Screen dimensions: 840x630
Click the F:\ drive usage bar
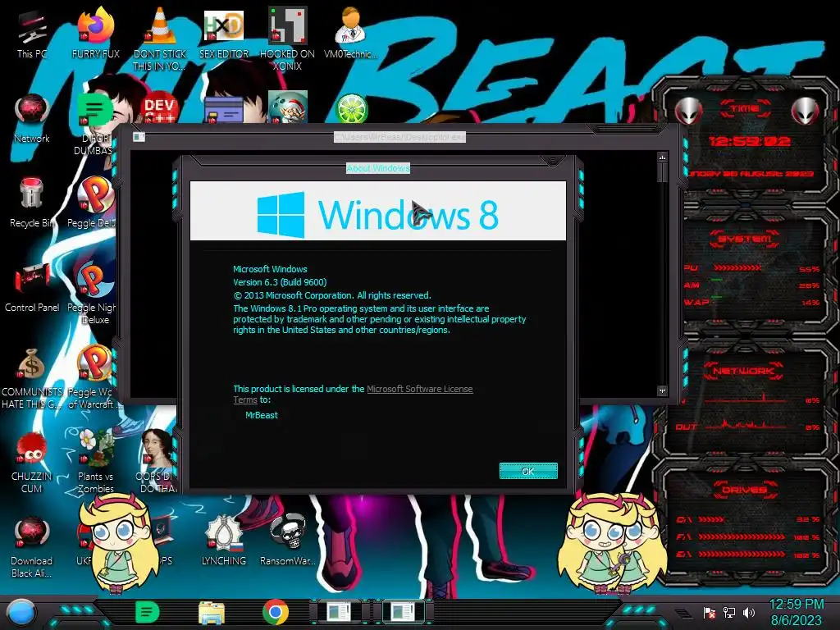pyautogui.click(x=742, y=536)
